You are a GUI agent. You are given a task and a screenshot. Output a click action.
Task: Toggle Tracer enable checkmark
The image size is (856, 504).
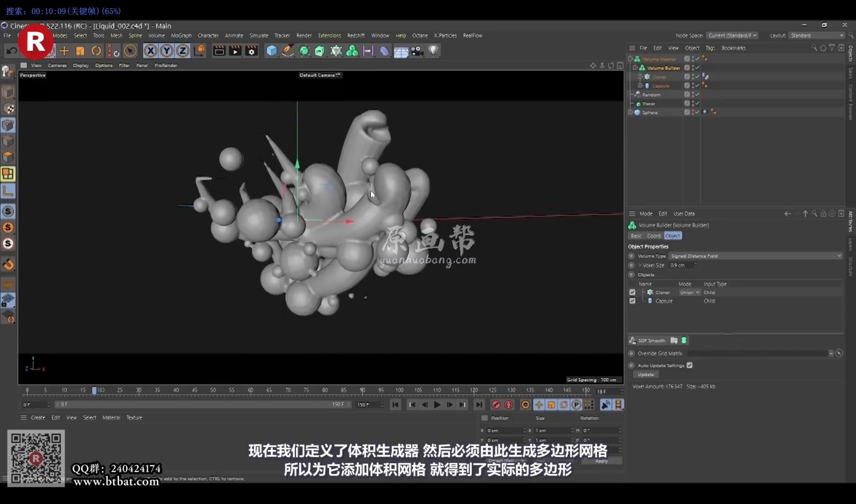coord(697,103)
